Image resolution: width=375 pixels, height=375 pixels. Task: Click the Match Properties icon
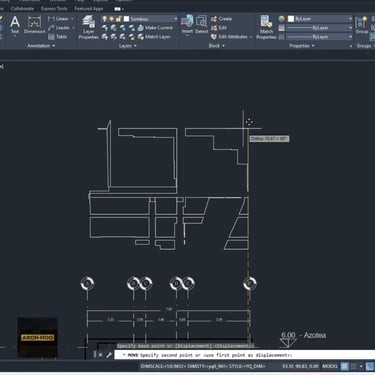(266, 27)
